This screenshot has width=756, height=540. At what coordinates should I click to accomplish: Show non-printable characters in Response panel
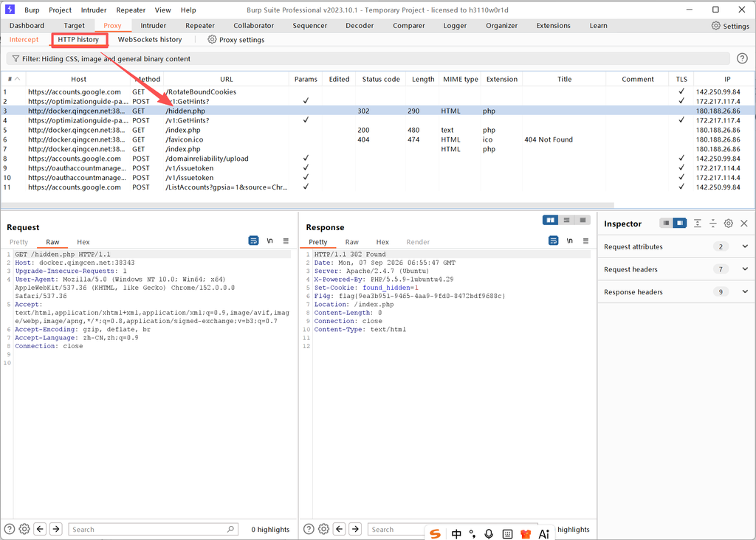pos(569,240)
